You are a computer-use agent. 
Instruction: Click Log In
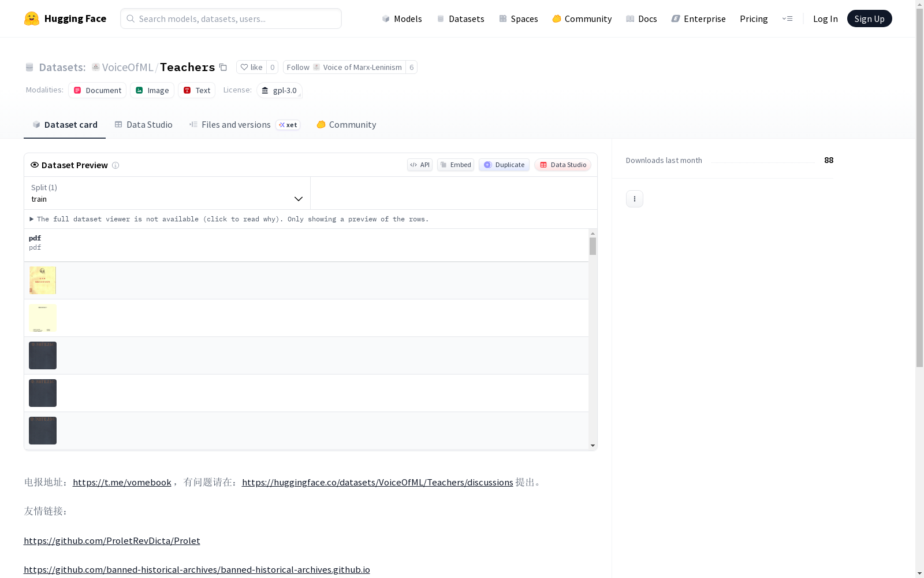pos(825,18)
